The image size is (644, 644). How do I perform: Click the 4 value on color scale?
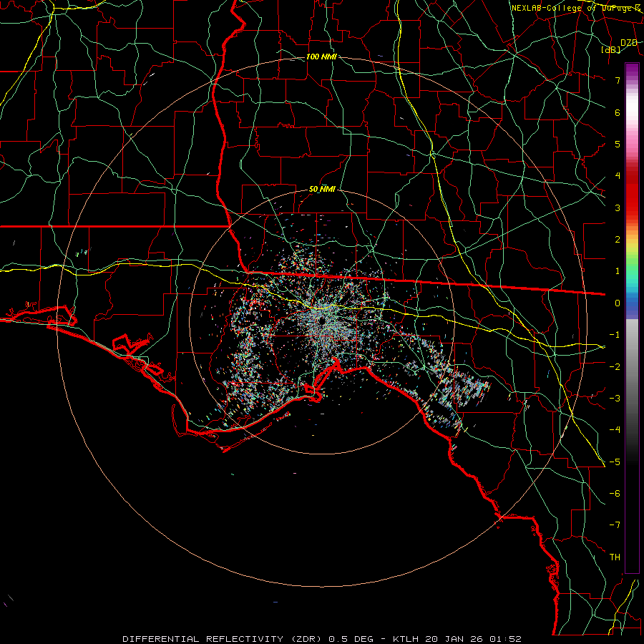point(618,176)
